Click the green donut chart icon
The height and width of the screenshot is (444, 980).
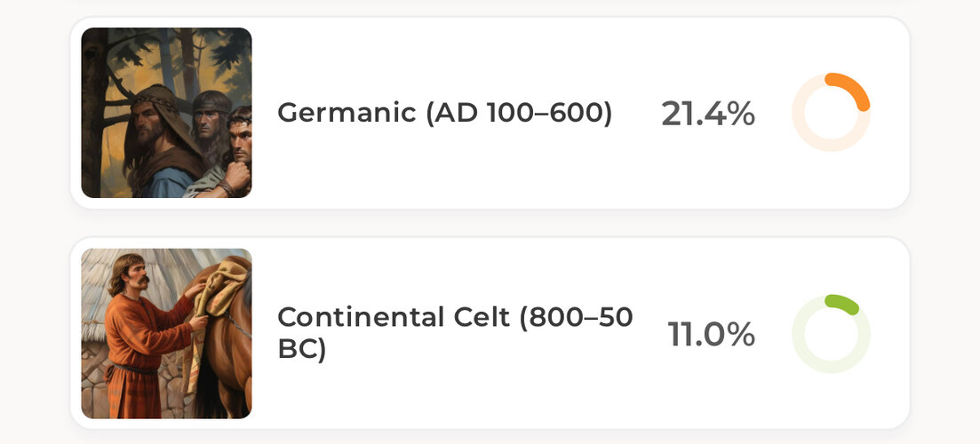coord(832,334)
